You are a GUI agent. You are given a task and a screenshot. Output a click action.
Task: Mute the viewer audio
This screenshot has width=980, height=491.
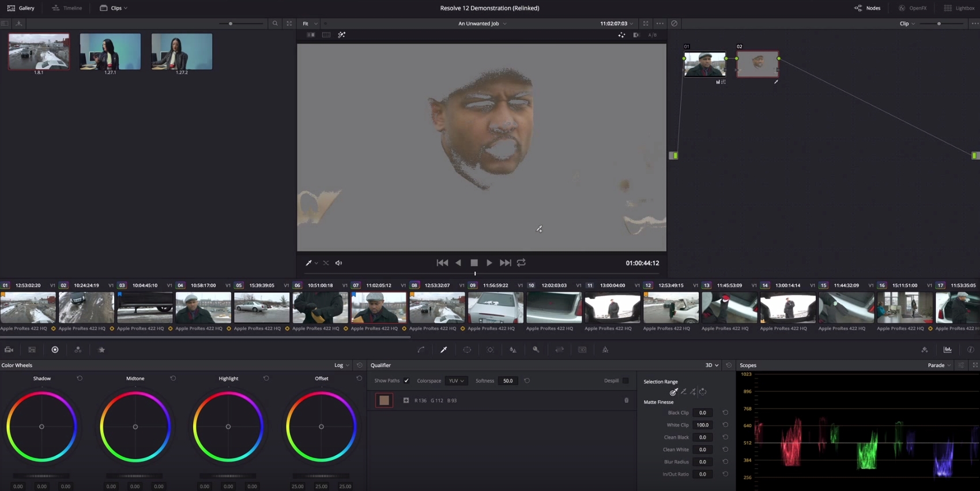pyautogui.click(x=339, y=263)
